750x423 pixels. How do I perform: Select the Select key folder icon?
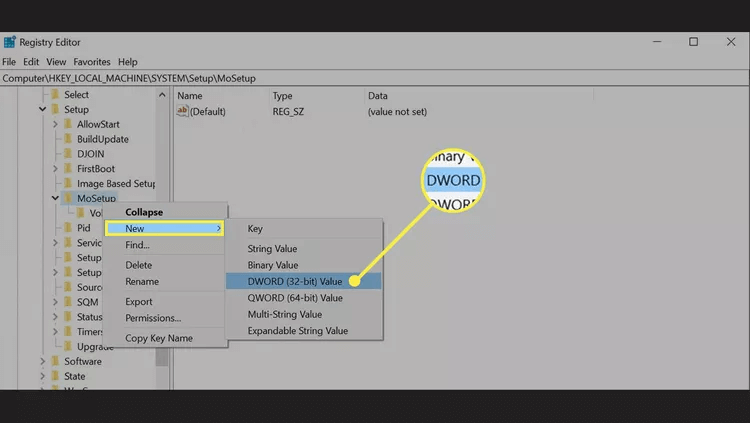pyautogui.click(x=55, y=94)
